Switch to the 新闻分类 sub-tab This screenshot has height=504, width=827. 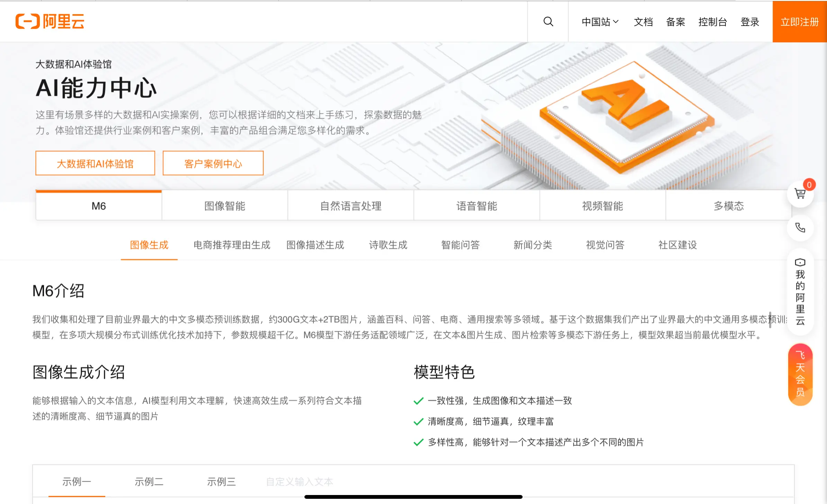533,245
